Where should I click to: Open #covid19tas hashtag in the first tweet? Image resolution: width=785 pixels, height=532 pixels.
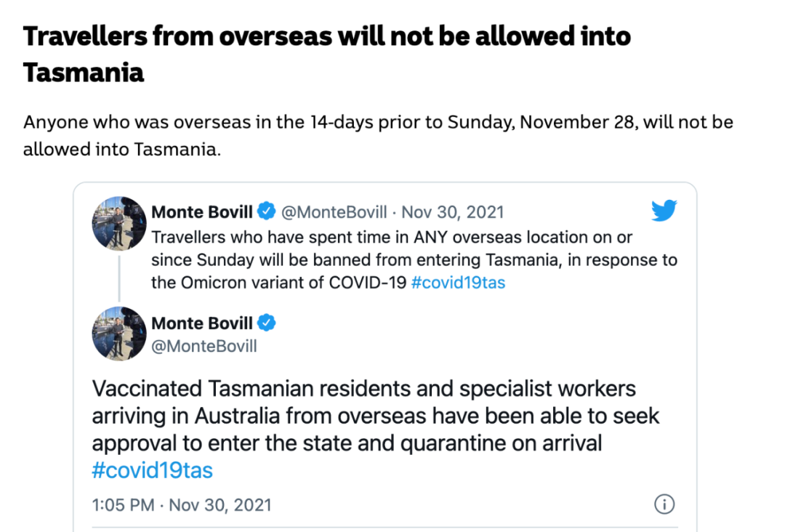[x=458, y=283]
